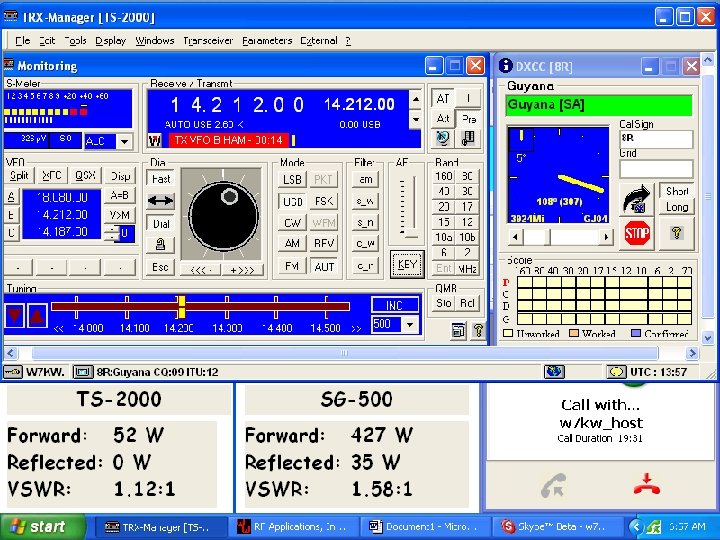
Task: Select the USB mode button
Action: pos(292,201)
